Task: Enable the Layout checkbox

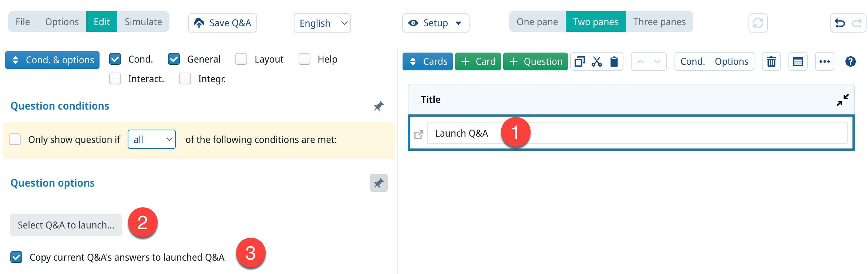Action: click(241, 59)
